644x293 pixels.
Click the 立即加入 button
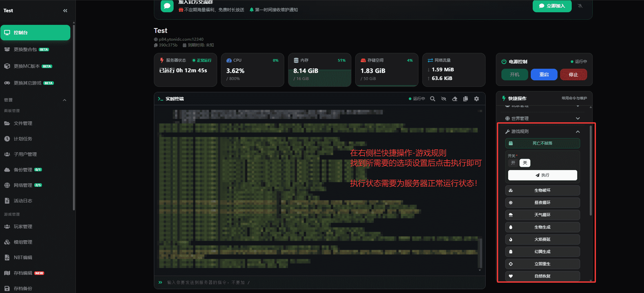coord(552,6)
